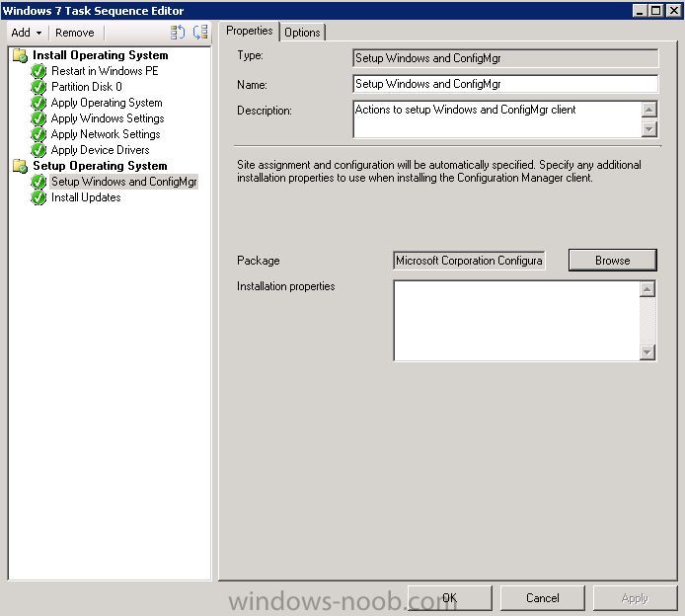685x616 pixels.
Task: Click Description scrollbar down arrow
Action: (x=649, y=129)
